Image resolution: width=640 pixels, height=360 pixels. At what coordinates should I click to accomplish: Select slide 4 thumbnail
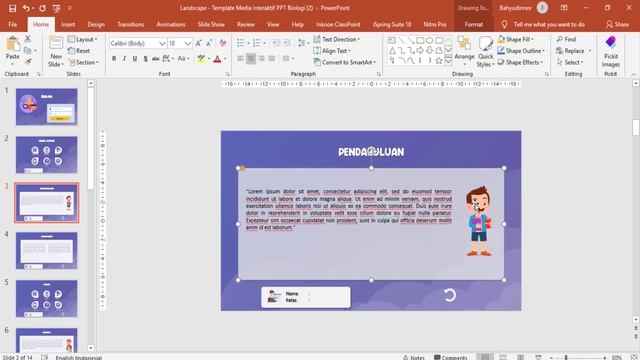click(47, 251)
